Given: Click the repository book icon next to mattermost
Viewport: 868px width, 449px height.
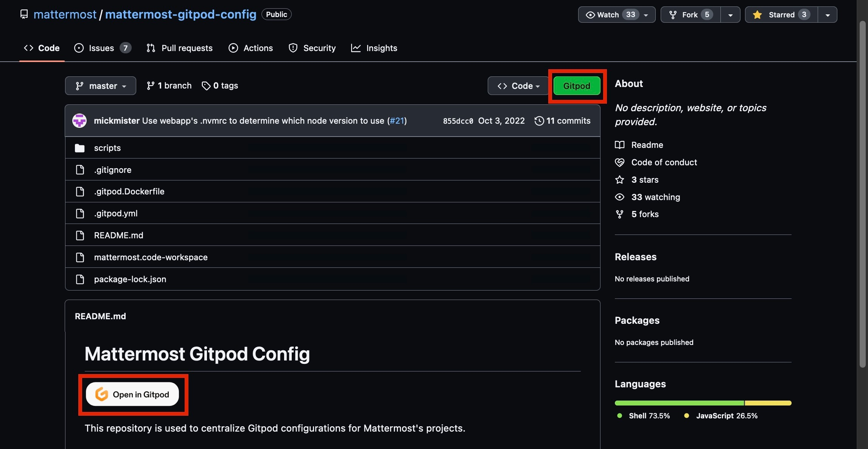Looking at the screenshot, I should click(x=24, y=14).
